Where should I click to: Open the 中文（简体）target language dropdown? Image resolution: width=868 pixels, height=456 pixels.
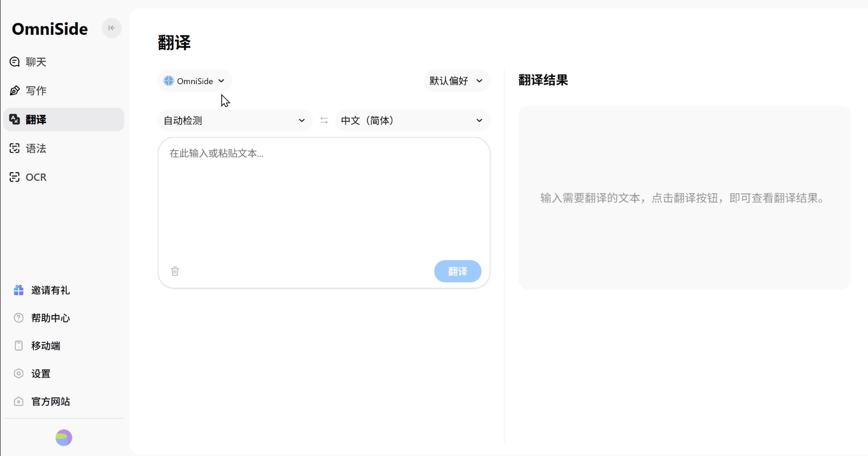point(412,121)
